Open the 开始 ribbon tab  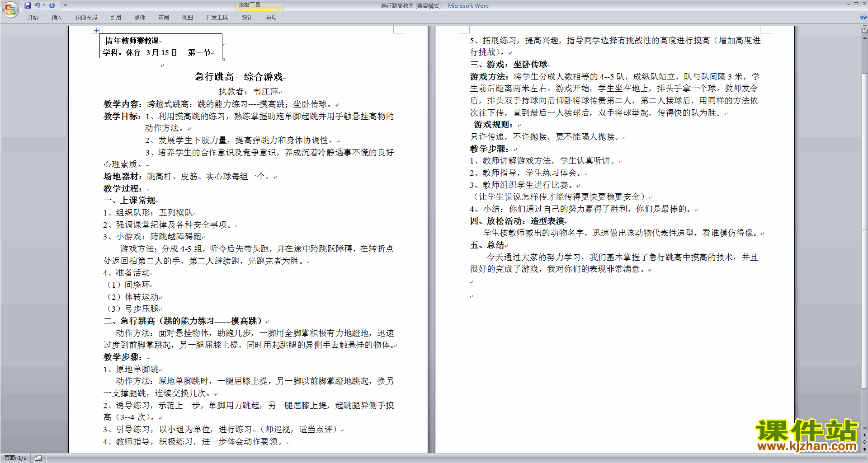pos(33,18)
